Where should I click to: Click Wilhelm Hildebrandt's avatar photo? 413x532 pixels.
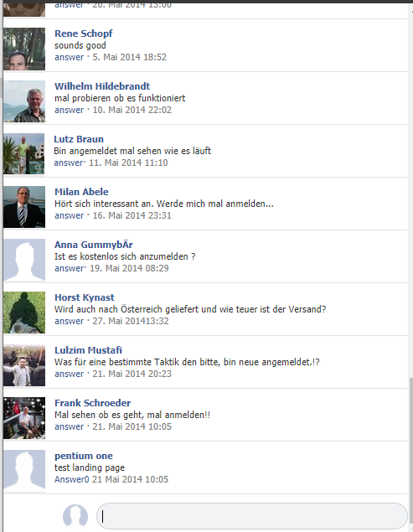coord(24,101)
